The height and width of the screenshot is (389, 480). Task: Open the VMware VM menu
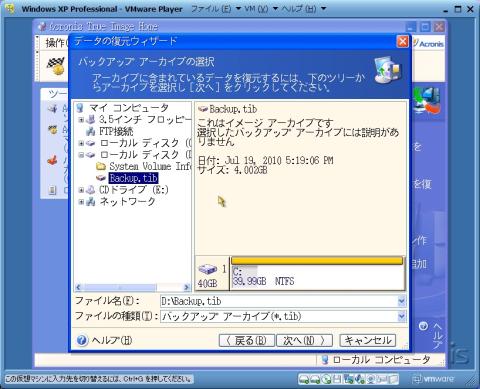tap(261, 9)
